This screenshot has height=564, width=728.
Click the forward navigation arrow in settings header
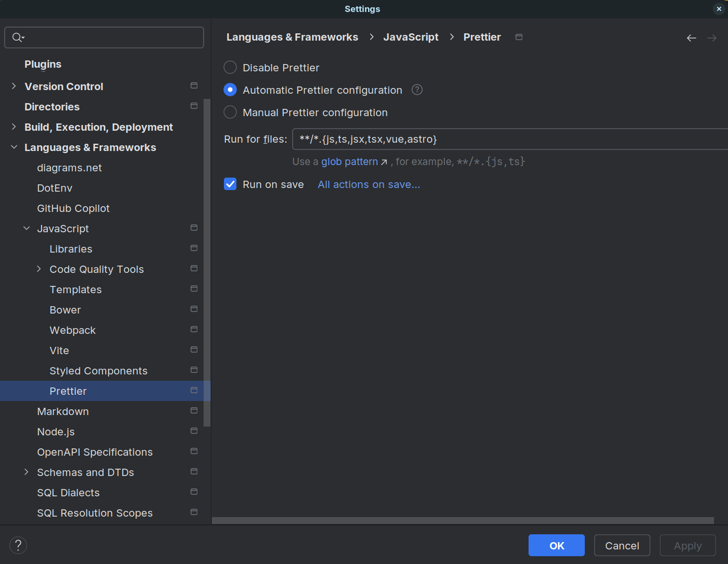tap(712, 37)
